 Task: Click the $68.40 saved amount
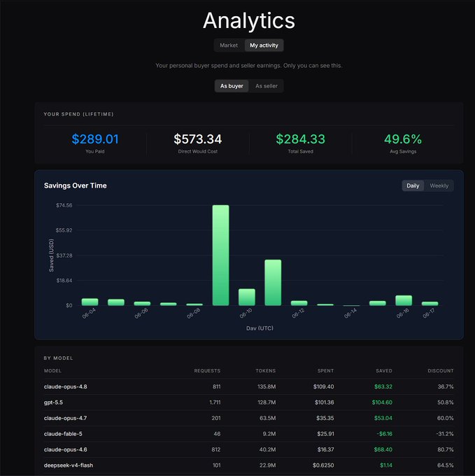coord(383,449)
